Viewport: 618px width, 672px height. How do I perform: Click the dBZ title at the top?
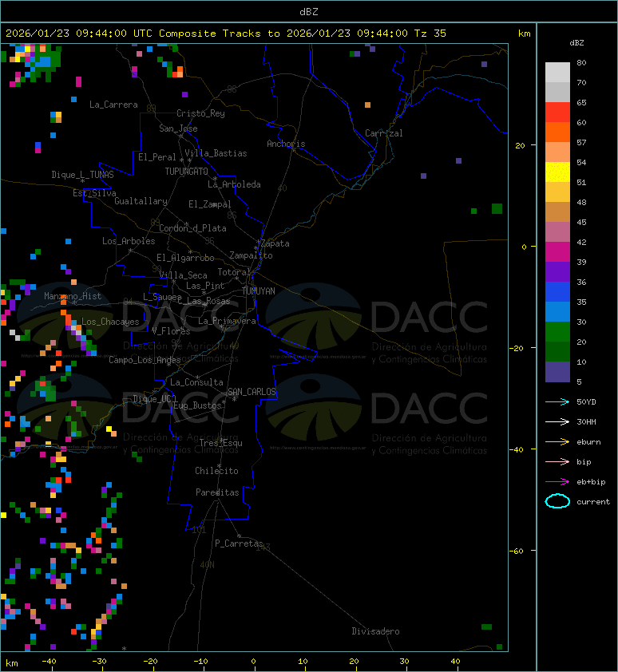pyautogui.click(x=309, y=12)
